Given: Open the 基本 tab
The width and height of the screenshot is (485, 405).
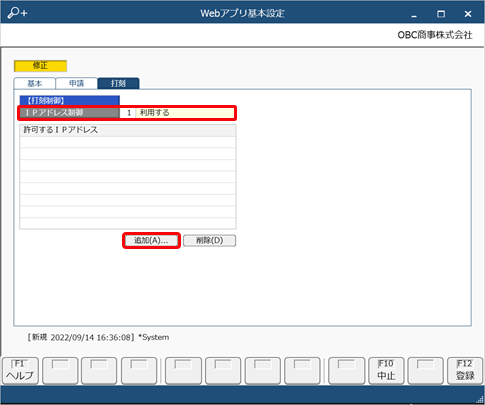Looking at the screenshot, I should [x=35, y=83].
